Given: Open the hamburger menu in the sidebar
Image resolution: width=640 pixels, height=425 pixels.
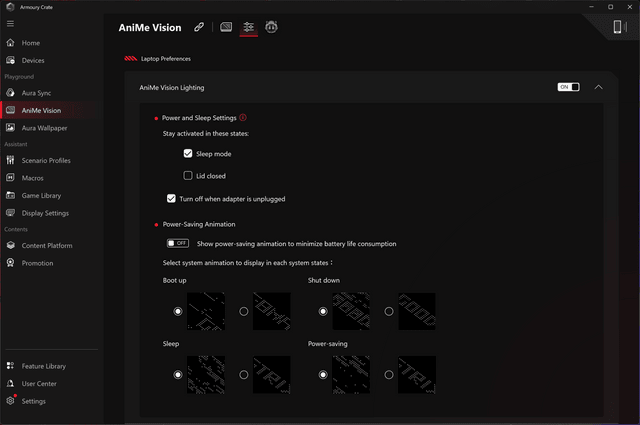Looking at the screenshot, I should coord(10,24).
